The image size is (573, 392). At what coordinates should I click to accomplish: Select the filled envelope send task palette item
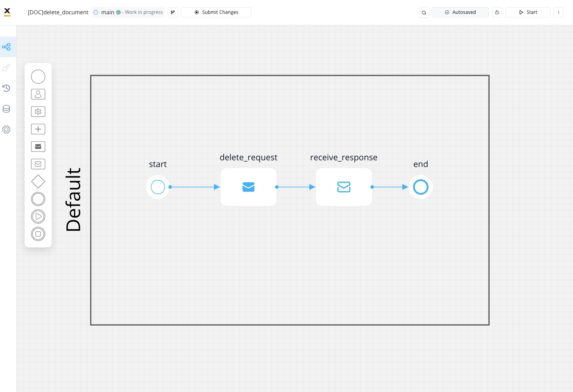pyautogui.click(x=38, y=147)
